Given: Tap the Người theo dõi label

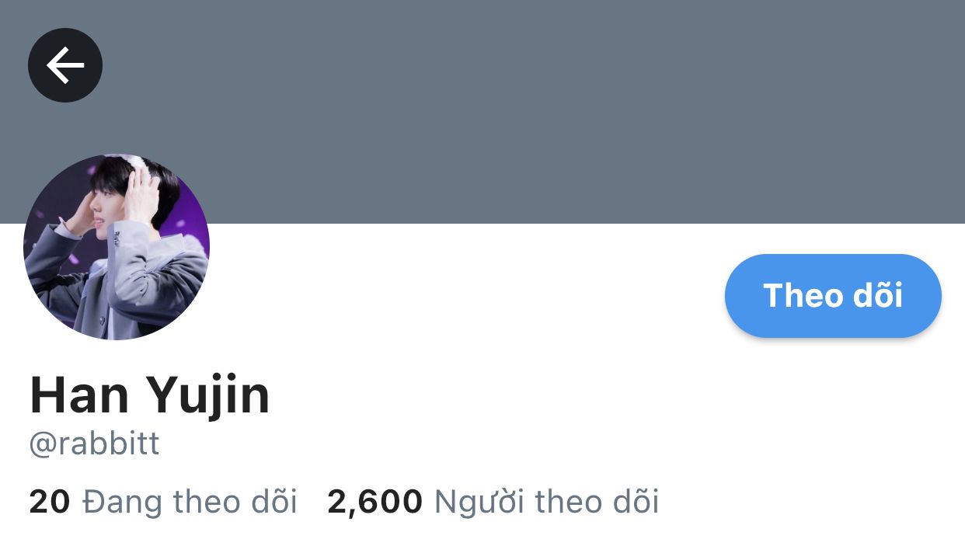Looking at the screenshot, I should (x=547, y=502).
